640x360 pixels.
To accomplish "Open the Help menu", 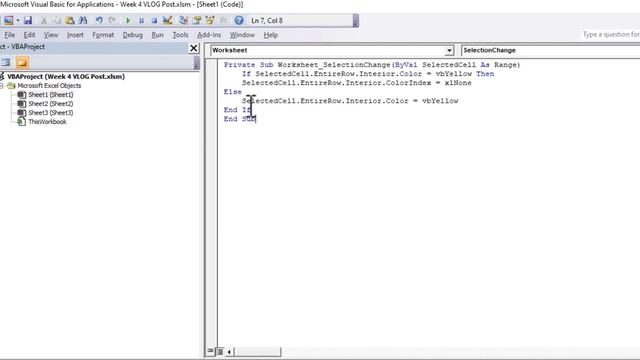I will (x=271, y=35).
